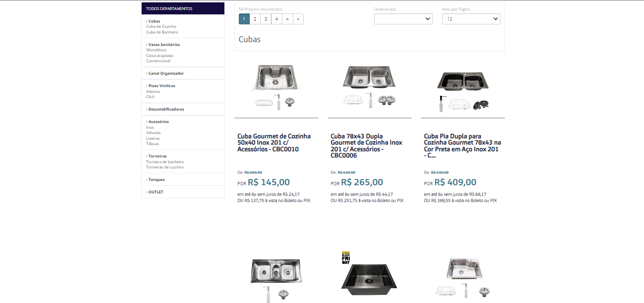Expand the Cubas department category

pyautogui.click(x=154, y=21)
